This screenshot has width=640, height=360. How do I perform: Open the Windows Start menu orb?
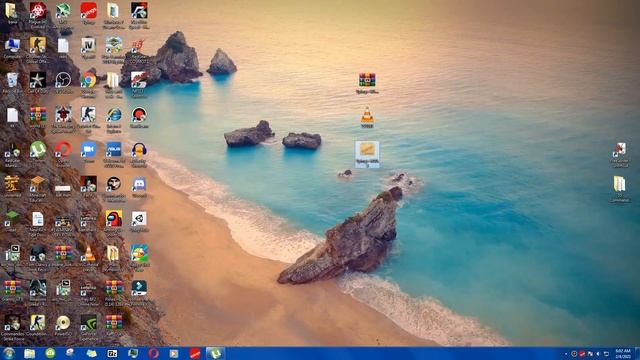pos(9,353)
